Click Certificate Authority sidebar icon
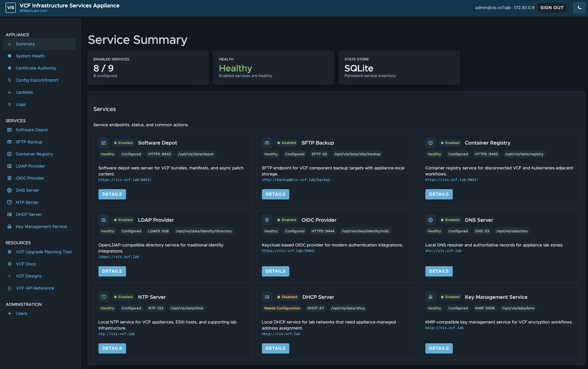The image size is (588, 369). click(x=9, y=68)
